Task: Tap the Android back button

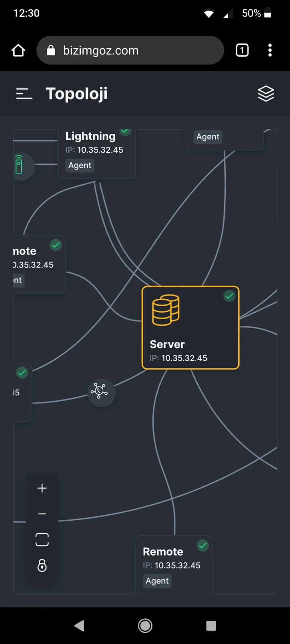Action: [79, 626]
